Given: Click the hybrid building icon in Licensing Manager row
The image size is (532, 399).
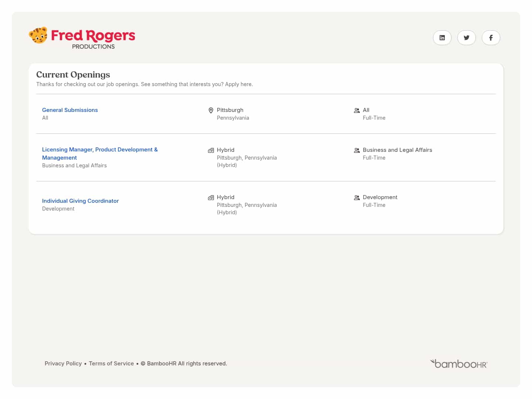Looking at the screenshot, I should pos(211,150).
